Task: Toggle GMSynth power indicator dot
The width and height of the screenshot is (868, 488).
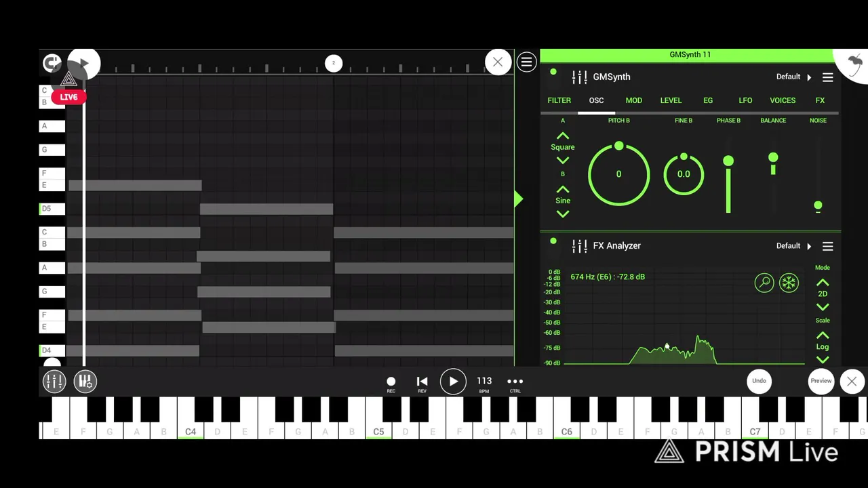Action: [553, 73]
